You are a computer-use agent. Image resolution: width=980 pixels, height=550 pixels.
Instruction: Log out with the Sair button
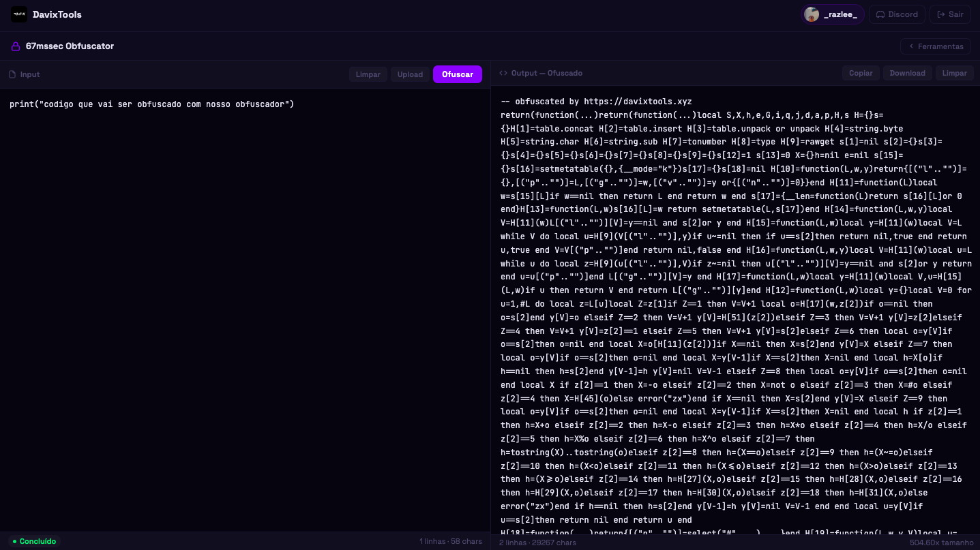pos(950,14)
